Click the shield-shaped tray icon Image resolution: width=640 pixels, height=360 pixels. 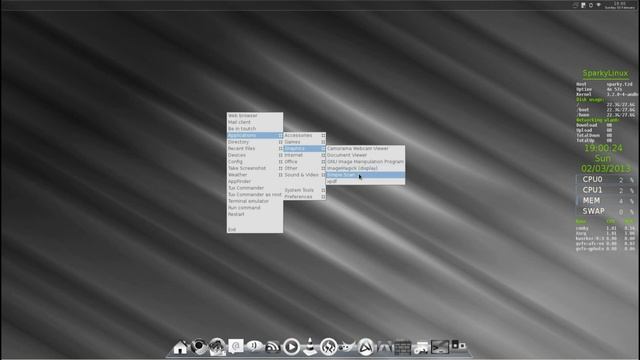pos(599,5)
